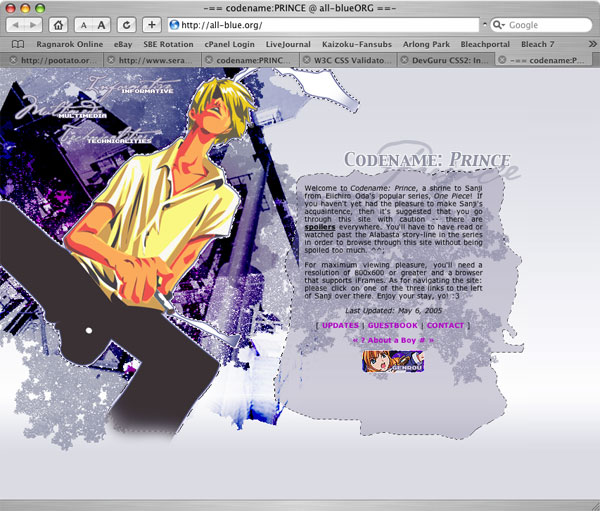Reload the page with the refresh icon
Image resolution: width=600 pixels, height=511 pixels.
tap(128, 25)
